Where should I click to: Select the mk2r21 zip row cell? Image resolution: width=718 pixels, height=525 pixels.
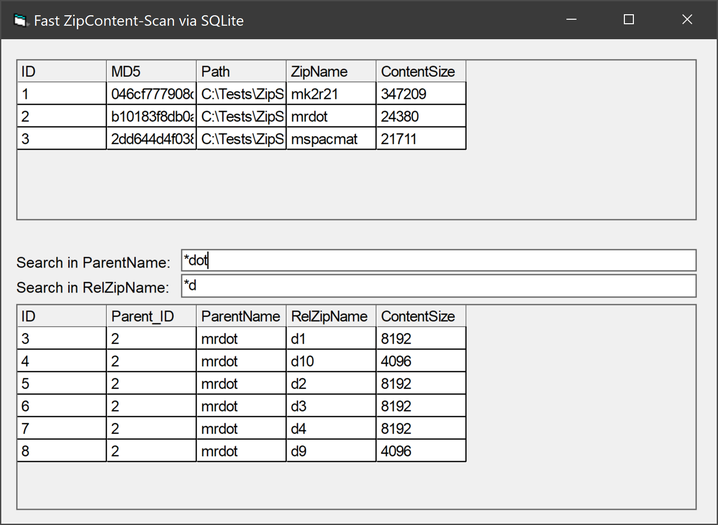pos(331,94)
